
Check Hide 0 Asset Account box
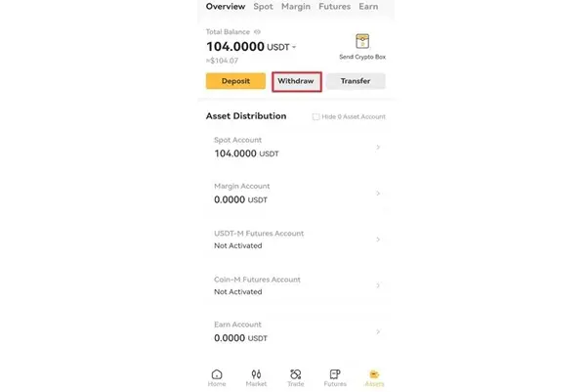click(x=315, y=116)
